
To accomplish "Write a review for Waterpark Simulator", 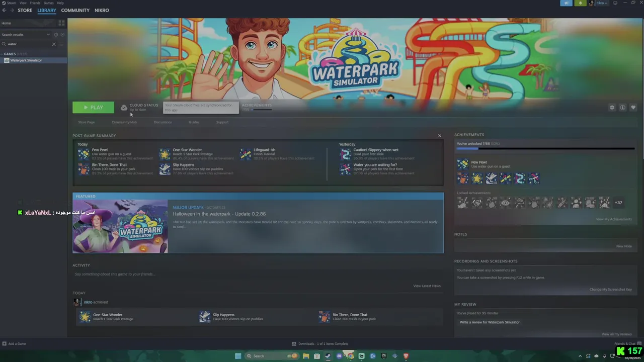I will tap(490, 322).
